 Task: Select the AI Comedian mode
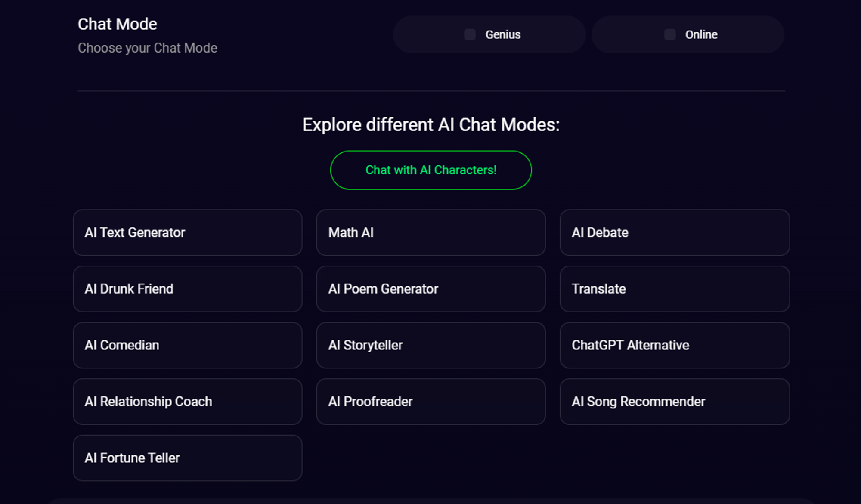pos(188,345)
